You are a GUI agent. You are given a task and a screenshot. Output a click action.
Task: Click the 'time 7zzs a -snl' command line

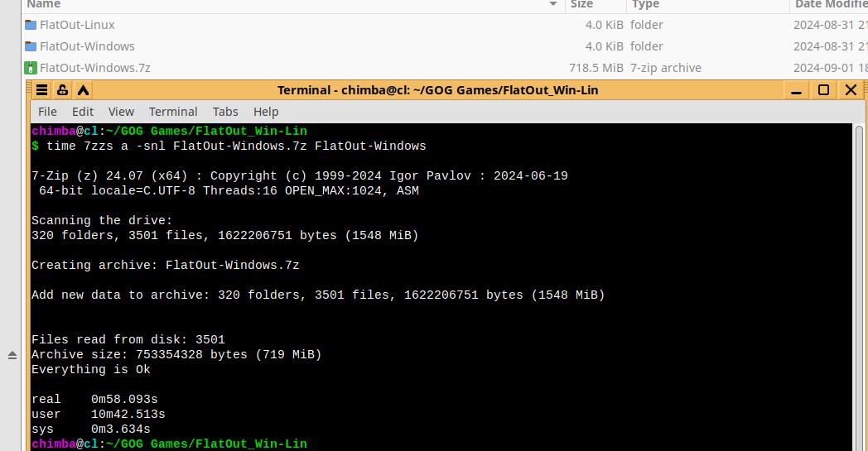tap(229, 146)
